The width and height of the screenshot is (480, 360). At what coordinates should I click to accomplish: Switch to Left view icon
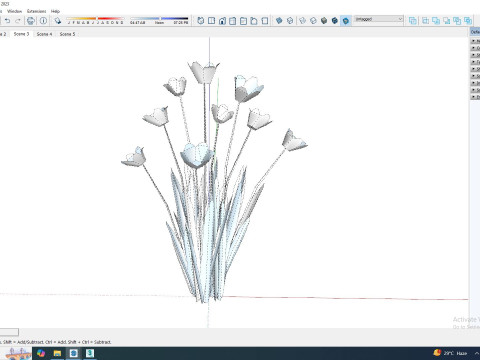(254, 21)
